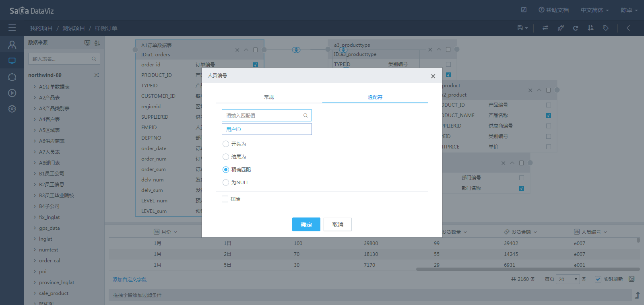This screenshot has width=644, height=305.
Task: Open the per-page 20 rows dropdown
Action: 568,279
